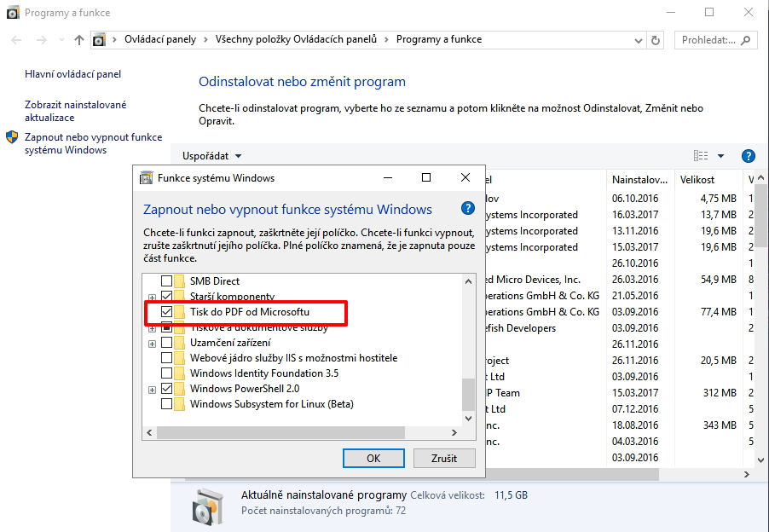The width and height of the screenshot is (769, 532).
Task: Click Windows Subsystem for Linux folder icon
Action: (x=180, y=404)
